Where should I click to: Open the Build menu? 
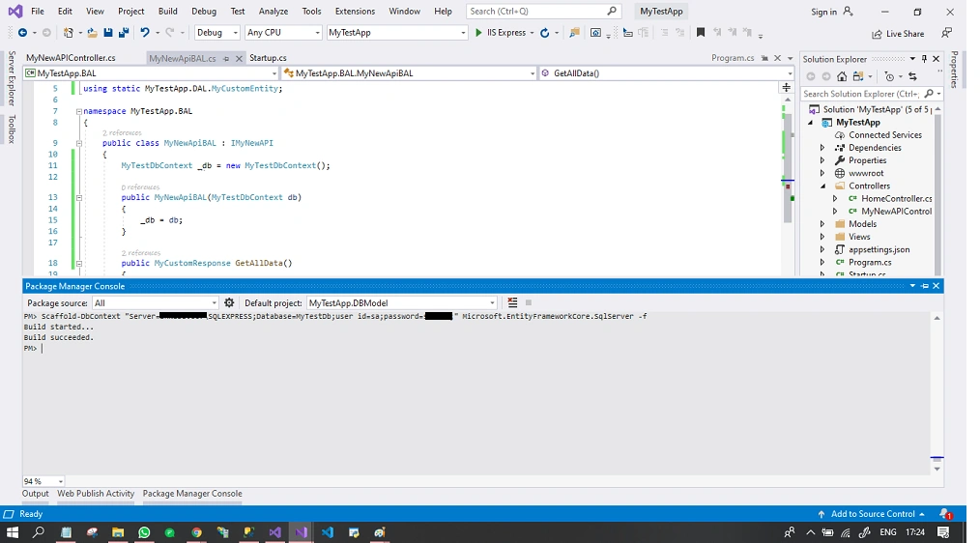point(167,12)
